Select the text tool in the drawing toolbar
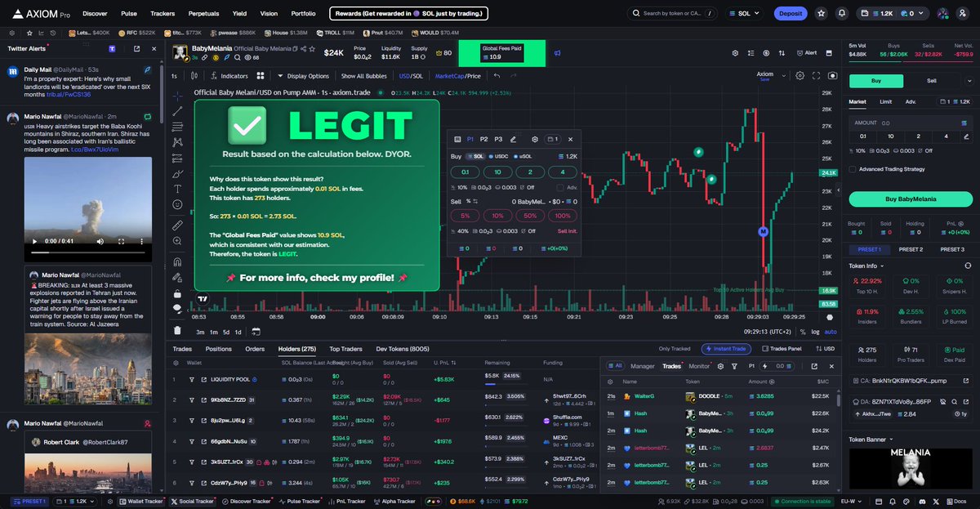Image resolution: width=980 pixels, height=509 pixels. (177, 188)
